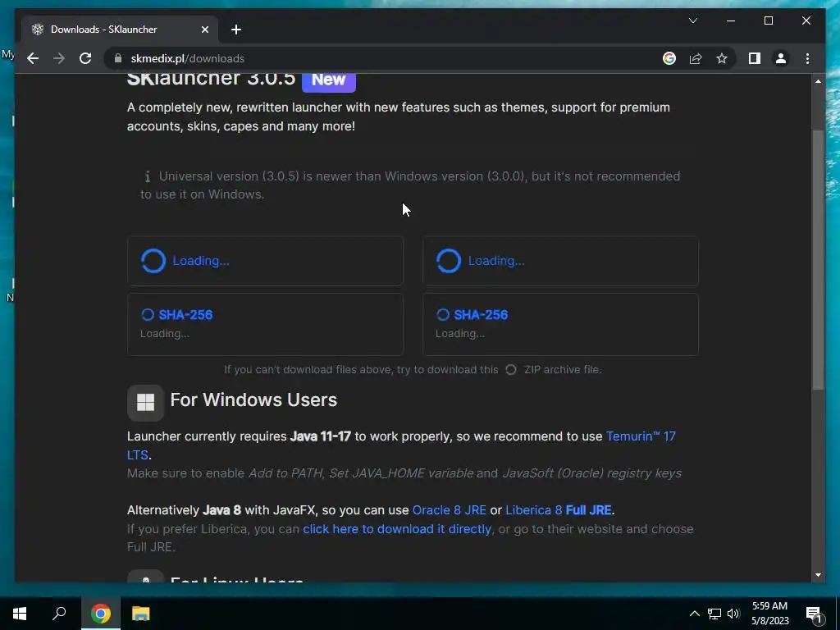Open the Oracle 8 JRE link
840x630 pixels.
449,510
